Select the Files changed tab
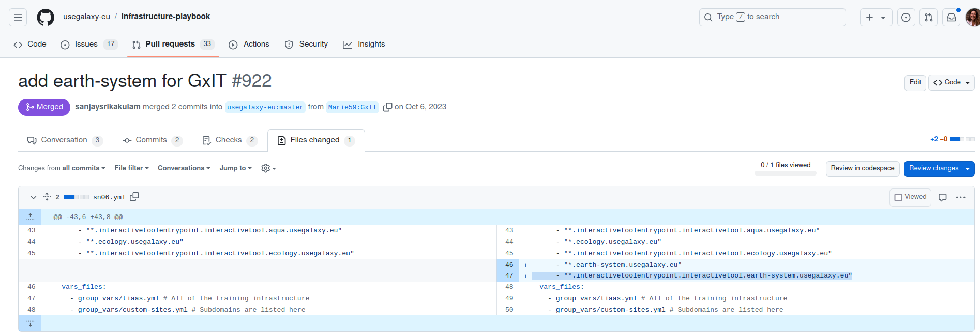Viewport: 980px width, 335px height. tap(316, 140)
